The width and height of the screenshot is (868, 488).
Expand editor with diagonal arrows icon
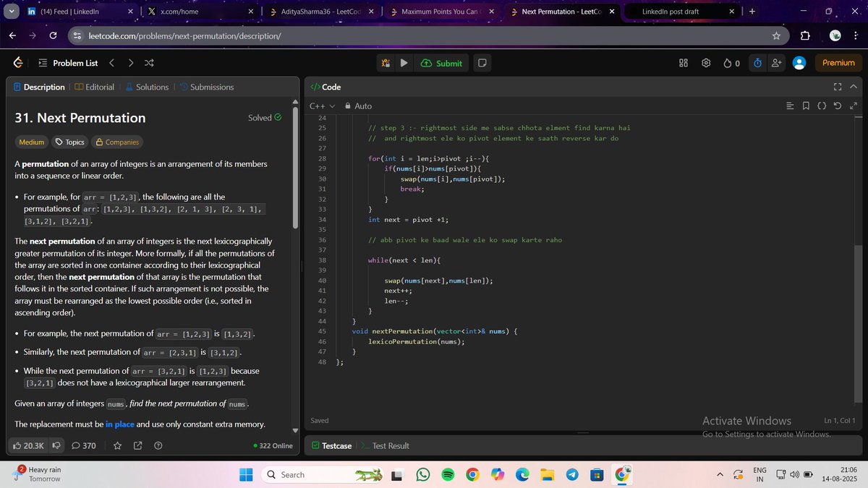tap(854, 106)
